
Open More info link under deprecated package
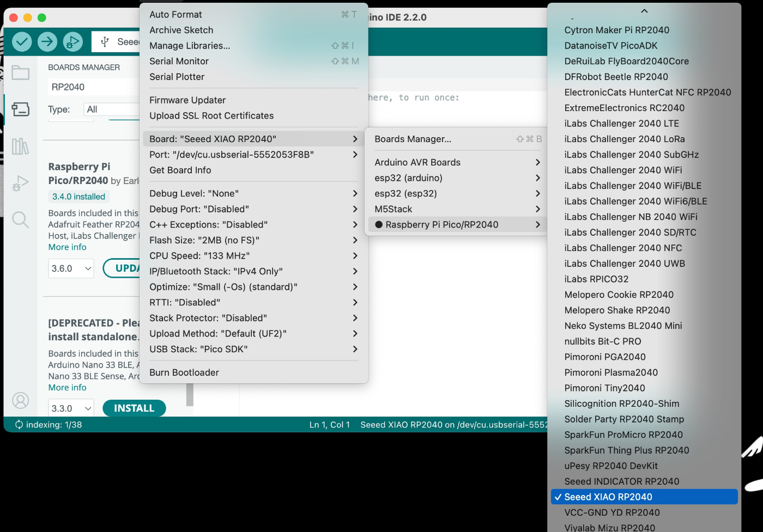tap(67, 388)
